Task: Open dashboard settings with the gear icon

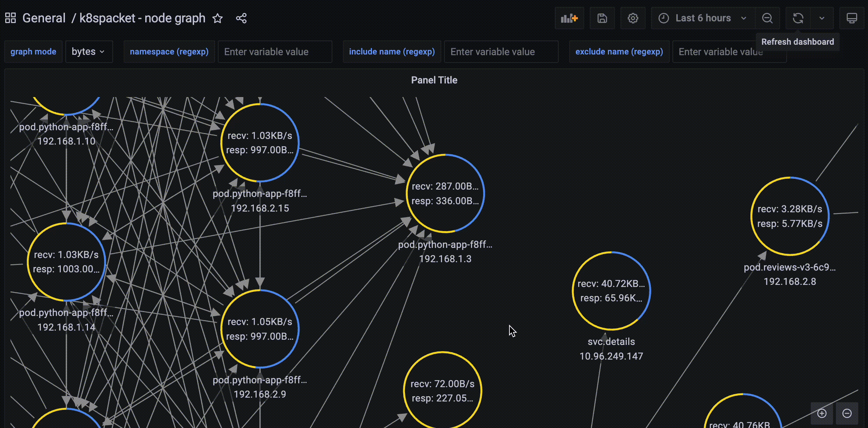Action: point(633,18)
